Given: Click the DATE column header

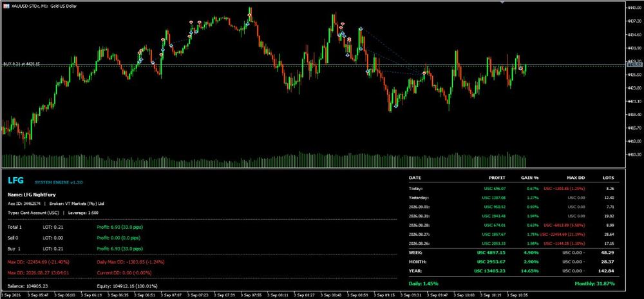Looking at the screenshot, I should tap(415, 178).
